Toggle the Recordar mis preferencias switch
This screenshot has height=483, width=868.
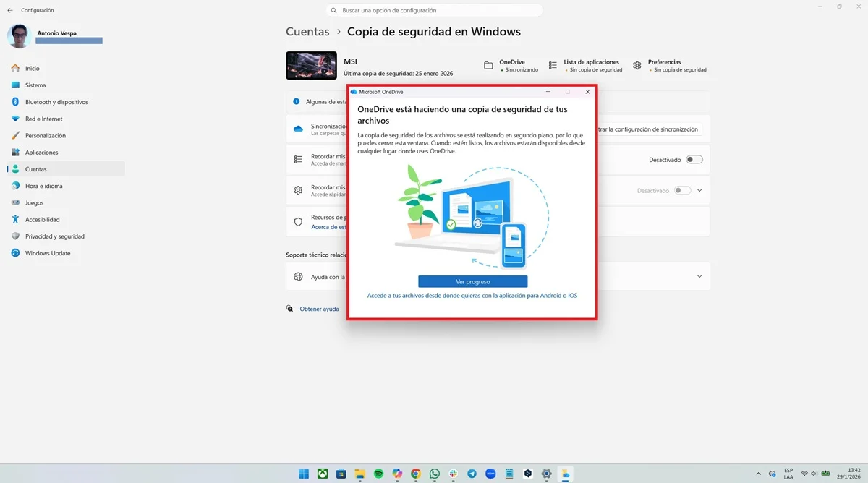pos(682,190)
